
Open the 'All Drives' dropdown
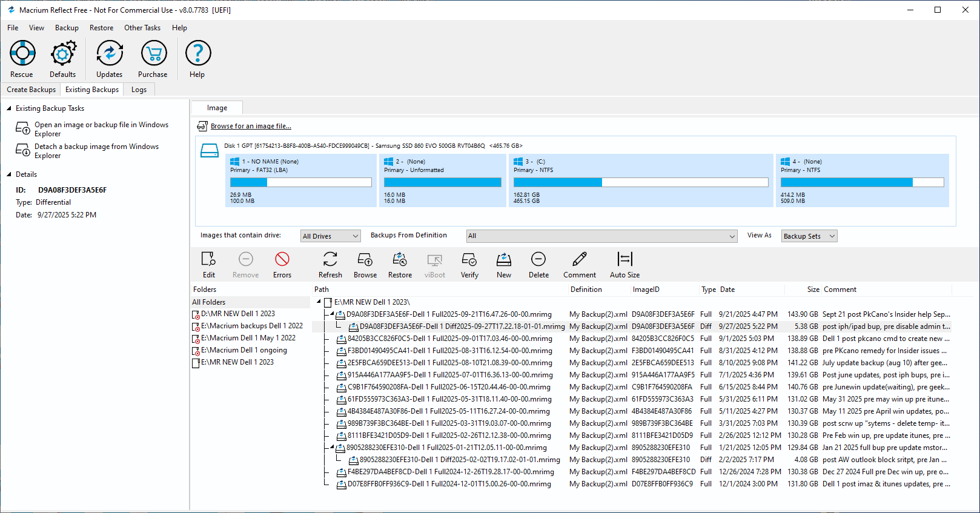coord(331,236)
